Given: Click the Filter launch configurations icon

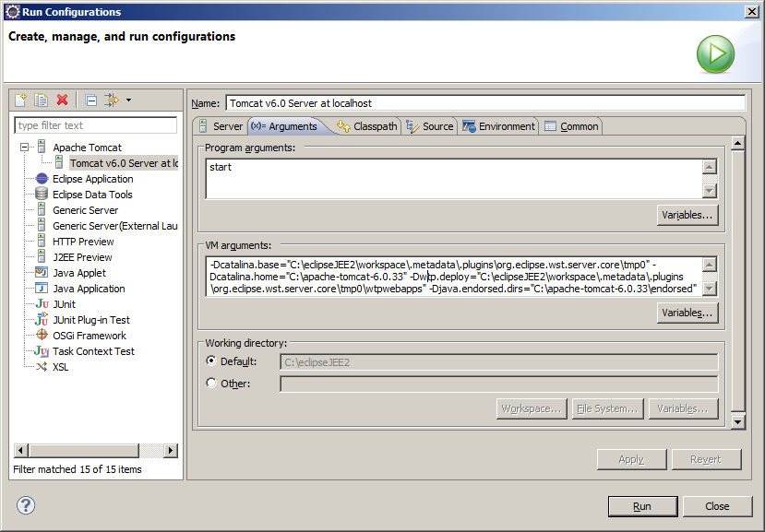Looking at the screenshot, I should point(112,100).
